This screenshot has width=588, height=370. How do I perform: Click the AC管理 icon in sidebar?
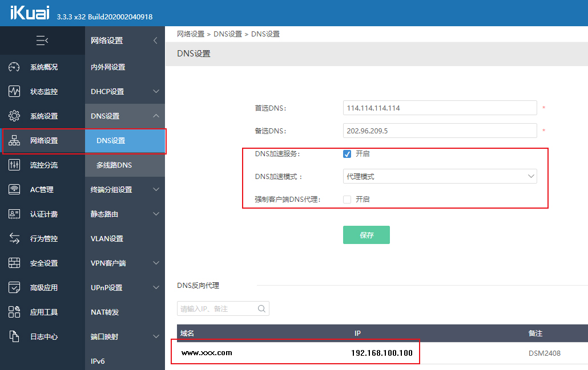pos(14,190)
